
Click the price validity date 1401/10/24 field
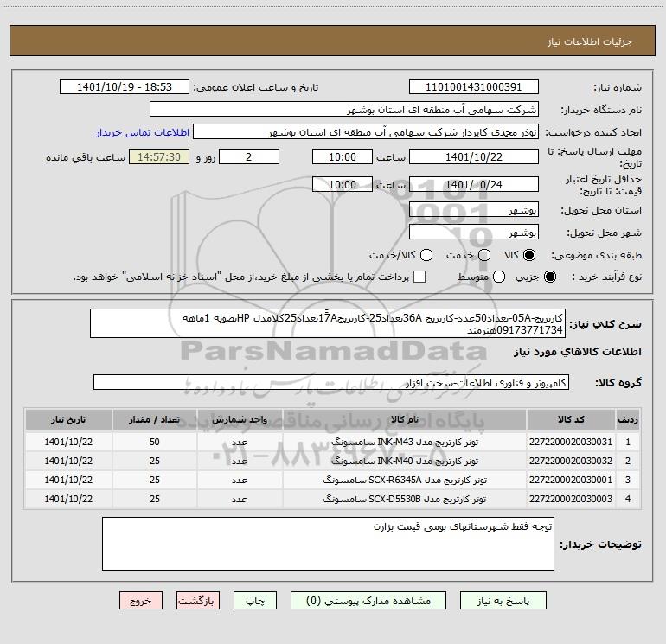click(x=474, y=184)
